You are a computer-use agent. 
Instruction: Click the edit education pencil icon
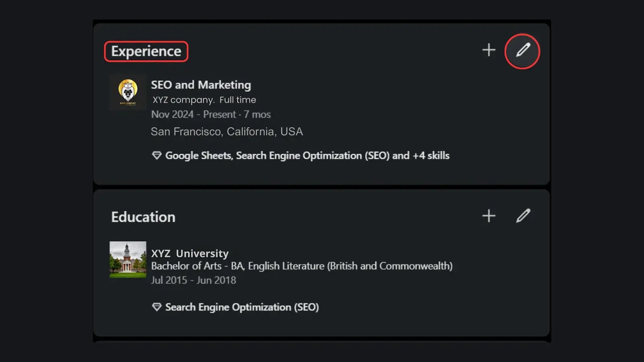click(x=523, y=216)
